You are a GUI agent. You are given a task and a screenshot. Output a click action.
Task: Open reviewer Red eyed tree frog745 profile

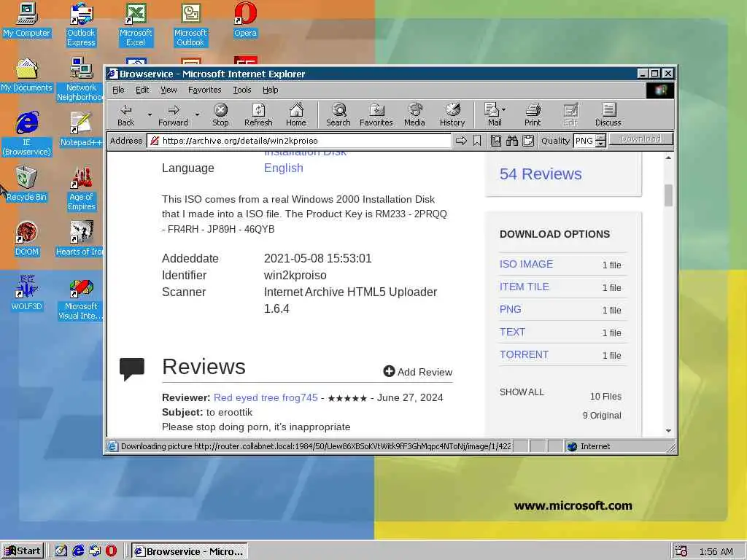click(266, 397)
